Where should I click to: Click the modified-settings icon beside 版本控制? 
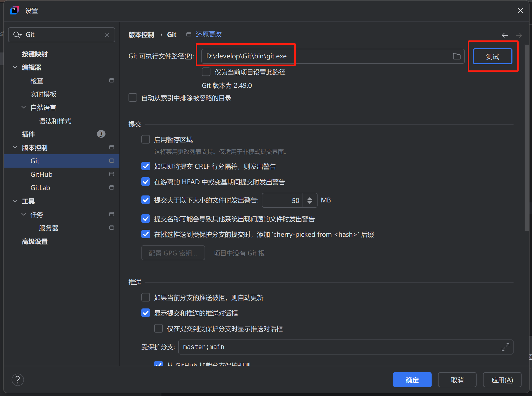[x=112, y=147]
